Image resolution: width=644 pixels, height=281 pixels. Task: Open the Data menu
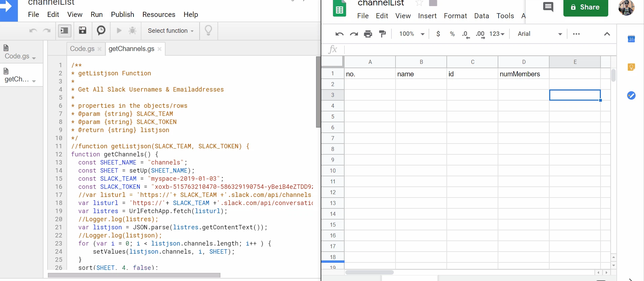coord(481,16)
